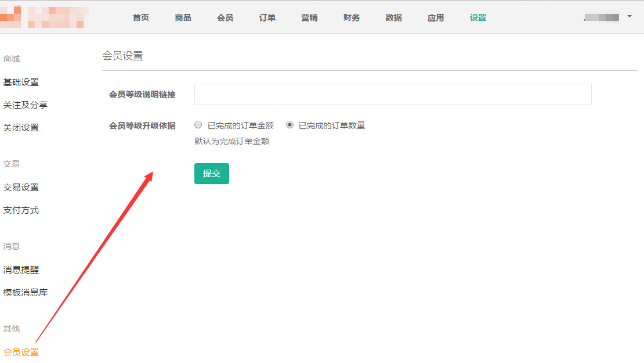The image size is (644, 363).
Task: Go to the 首页 top menu
Action: coord(140,17)
